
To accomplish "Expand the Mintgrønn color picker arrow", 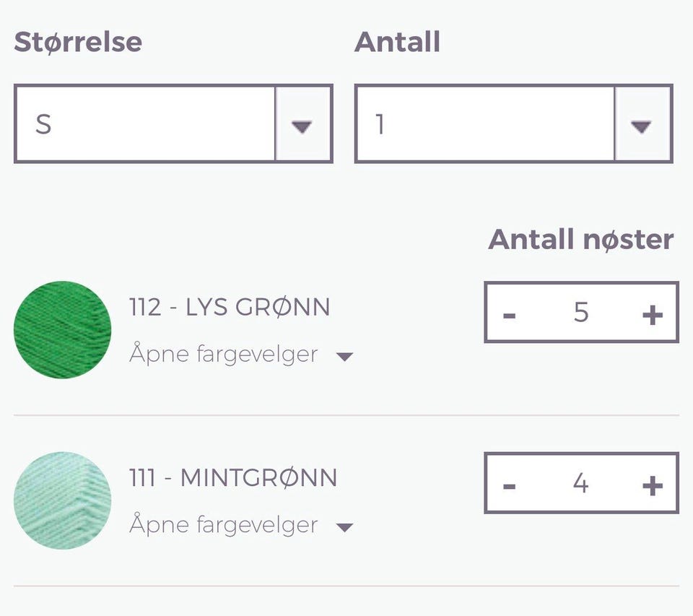I will click(345, 527).
